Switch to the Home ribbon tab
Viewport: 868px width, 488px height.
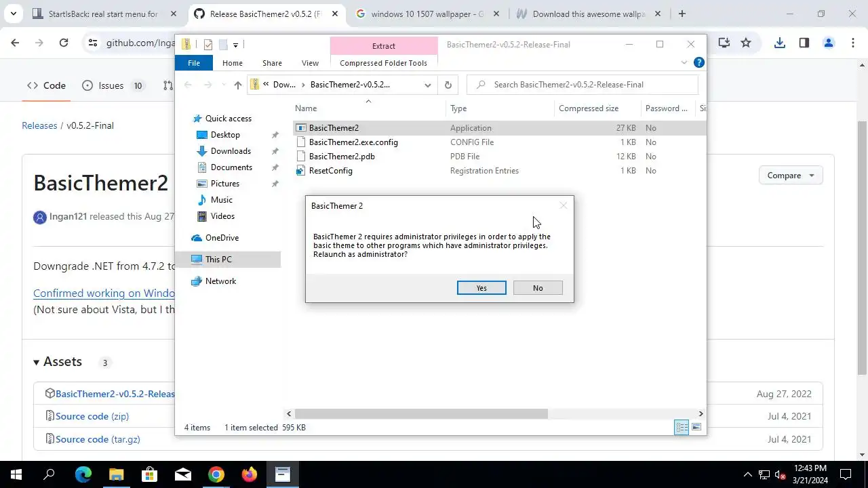point(233,63)
